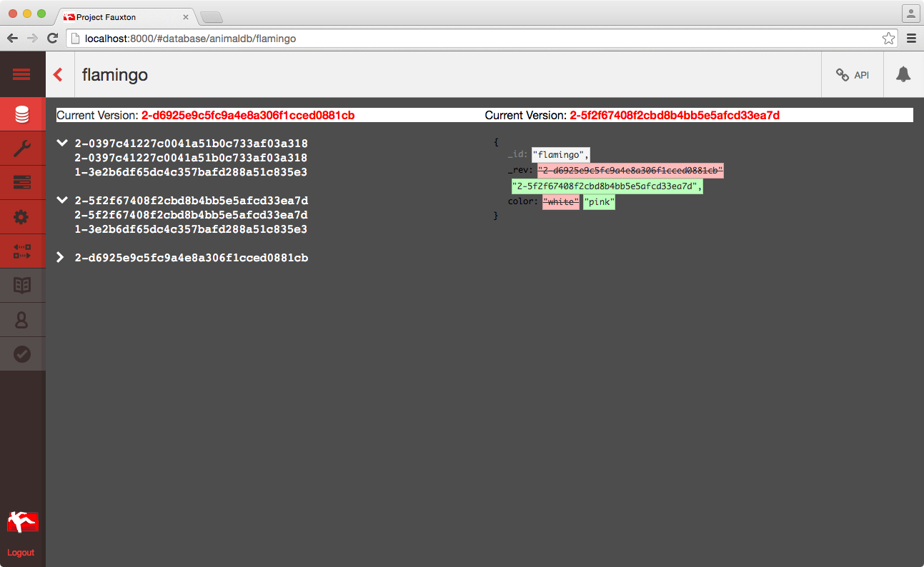Collapse the 2-0397c41227c revision branch

coord(62,144)
